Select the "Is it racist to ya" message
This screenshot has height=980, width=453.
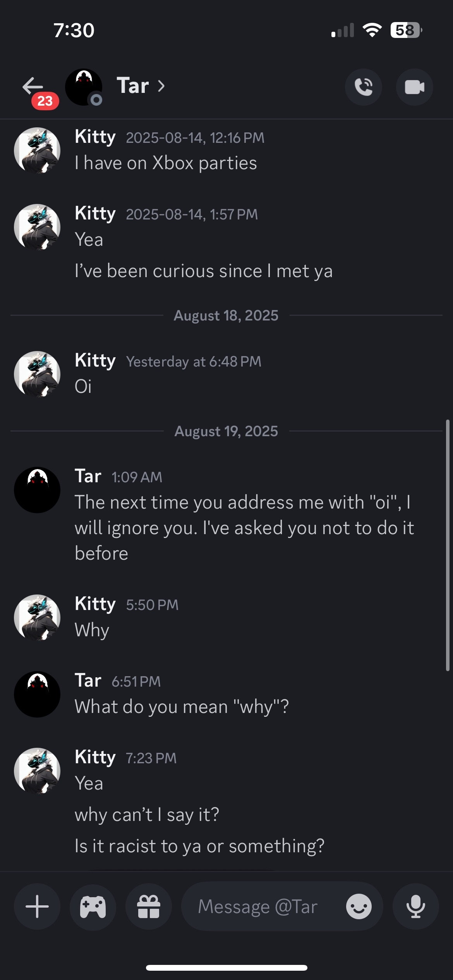[x=199, y=846]
